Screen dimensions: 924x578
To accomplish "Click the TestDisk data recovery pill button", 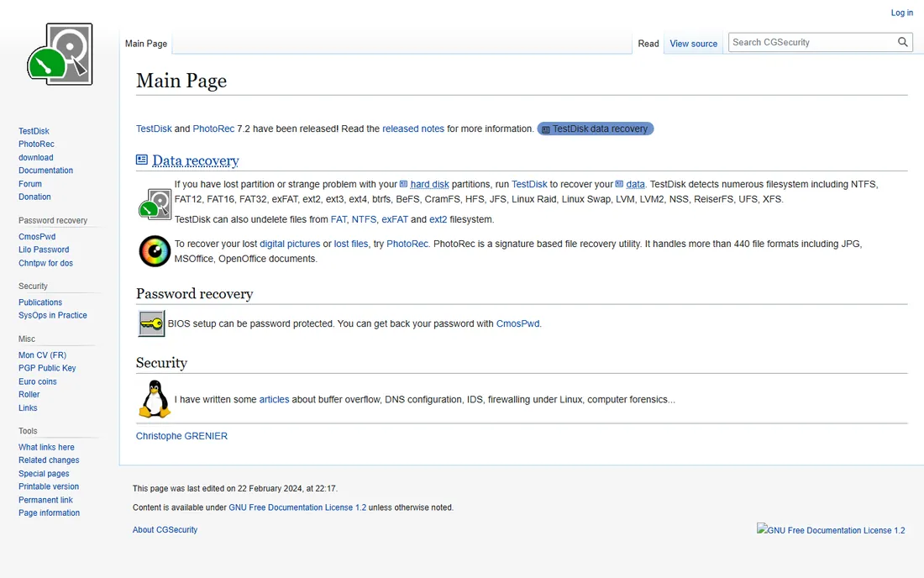I will coord(596,129).
